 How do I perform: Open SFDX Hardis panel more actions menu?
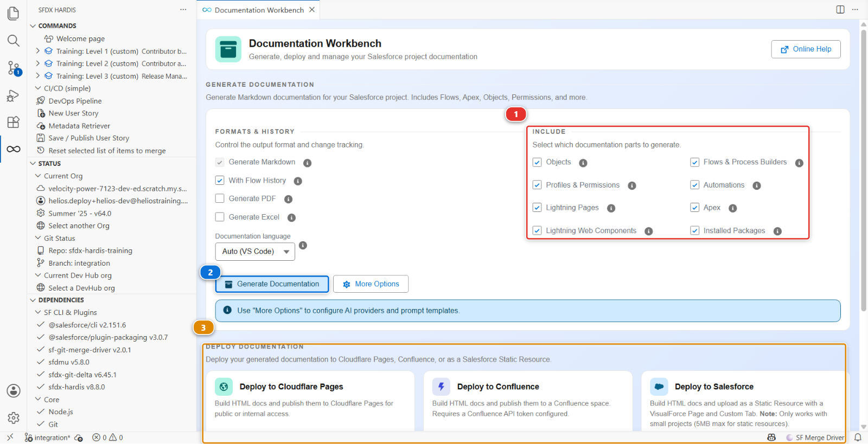[183, 10]
